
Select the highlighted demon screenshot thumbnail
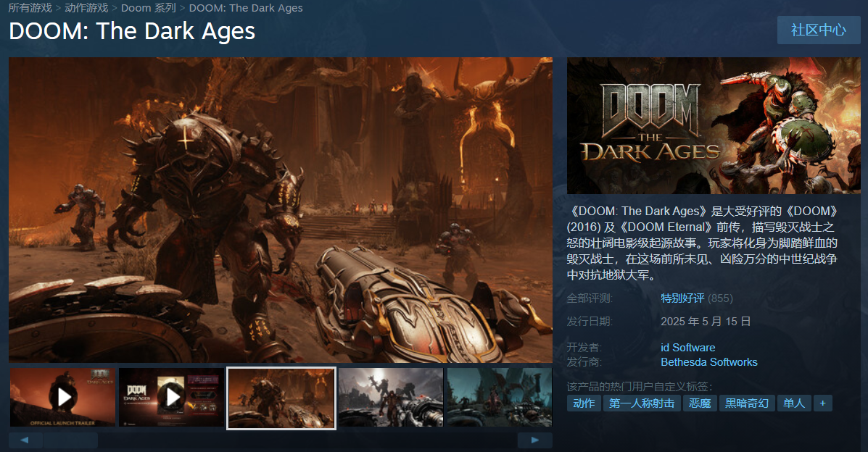(281, 398)
